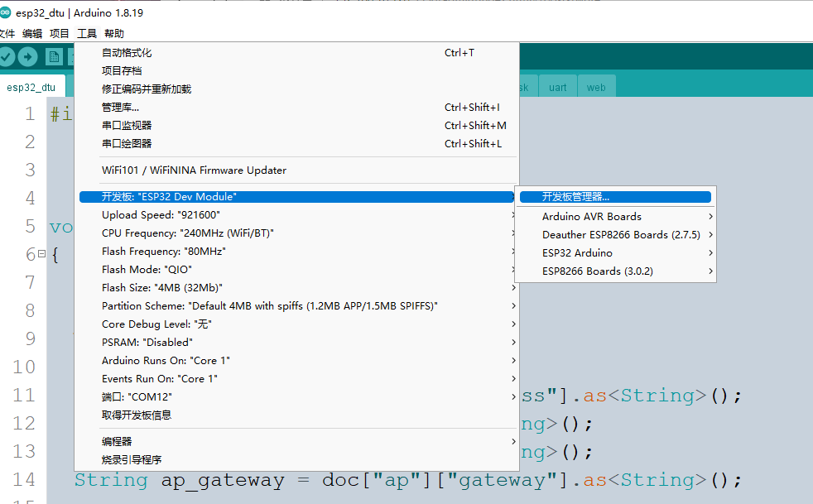Select 烧录引导程序 burn bootloader

click(x=297, y=459)
